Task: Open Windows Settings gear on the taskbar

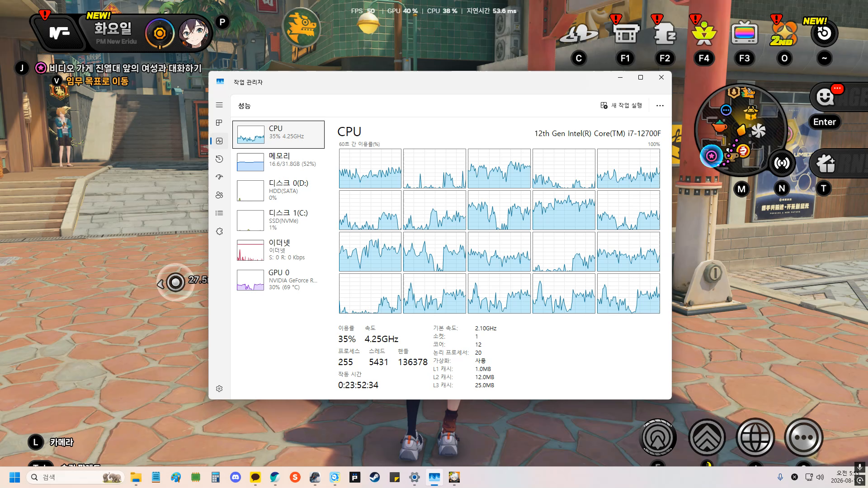Action: (x=415, y=477)
